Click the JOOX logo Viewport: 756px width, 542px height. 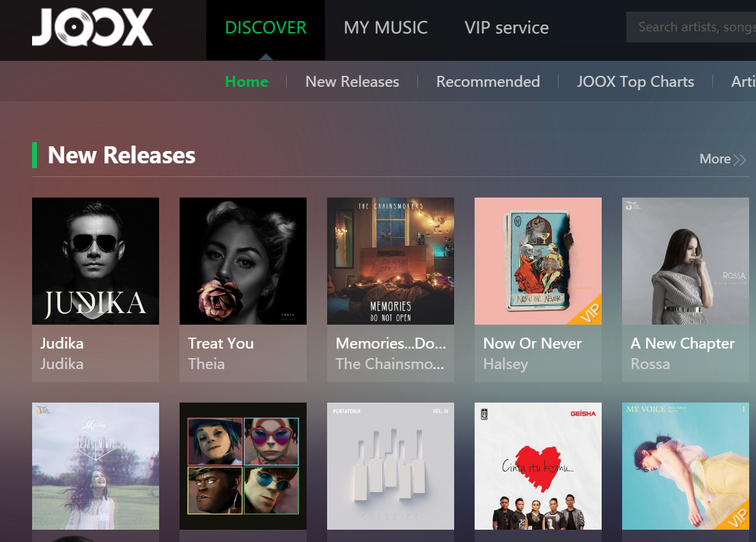tap(92, 27)
